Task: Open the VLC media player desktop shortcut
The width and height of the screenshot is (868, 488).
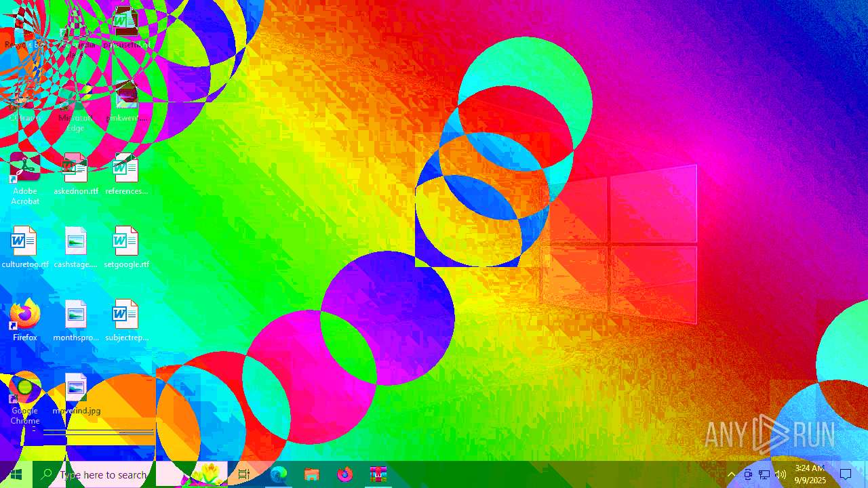Action: [x=75, y=33]
